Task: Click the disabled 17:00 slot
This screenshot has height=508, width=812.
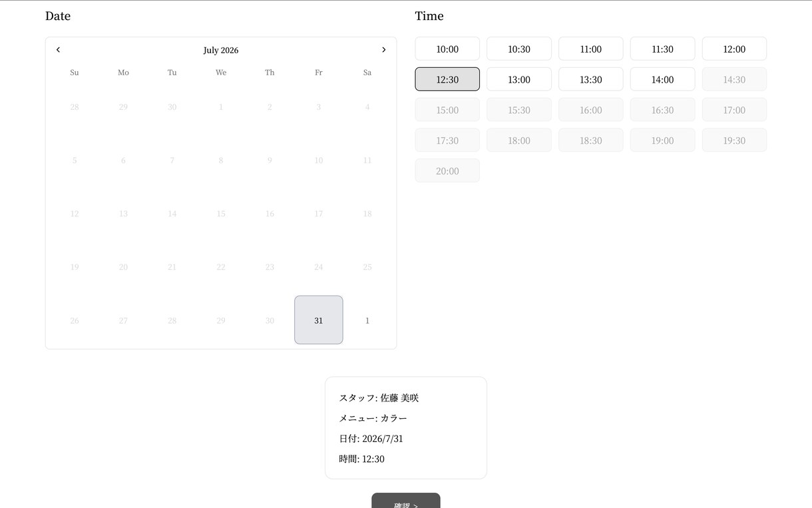Action: point(734,110)
